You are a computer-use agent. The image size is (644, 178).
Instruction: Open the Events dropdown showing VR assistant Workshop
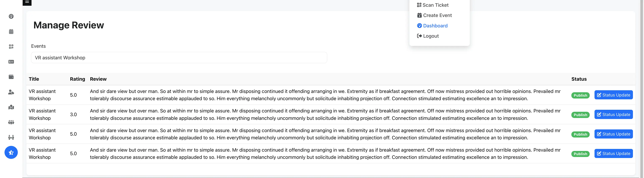click(179, 58)
